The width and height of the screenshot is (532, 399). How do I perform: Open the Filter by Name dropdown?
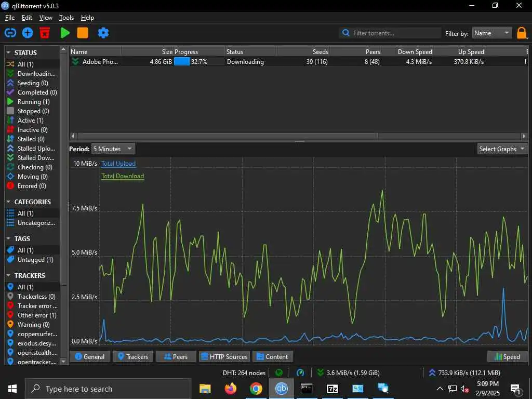click(x=492, y=33)
